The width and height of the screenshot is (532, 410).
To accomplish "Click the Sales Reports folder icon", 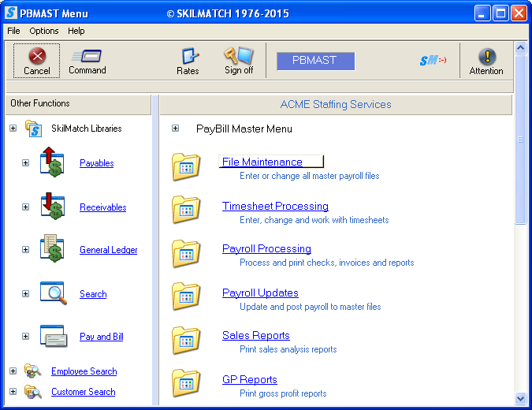I will click(x=186, y=341).
